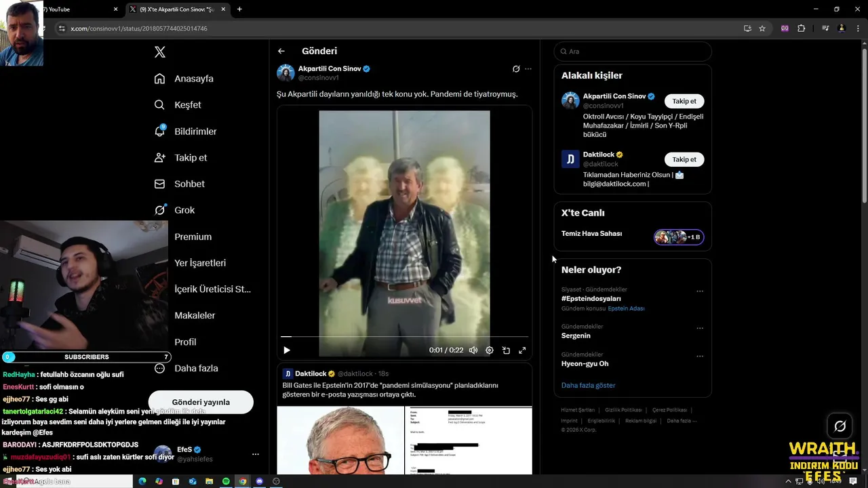Click the address bar URL
This screenshot has height=488, width=868.
pos(139,28)
